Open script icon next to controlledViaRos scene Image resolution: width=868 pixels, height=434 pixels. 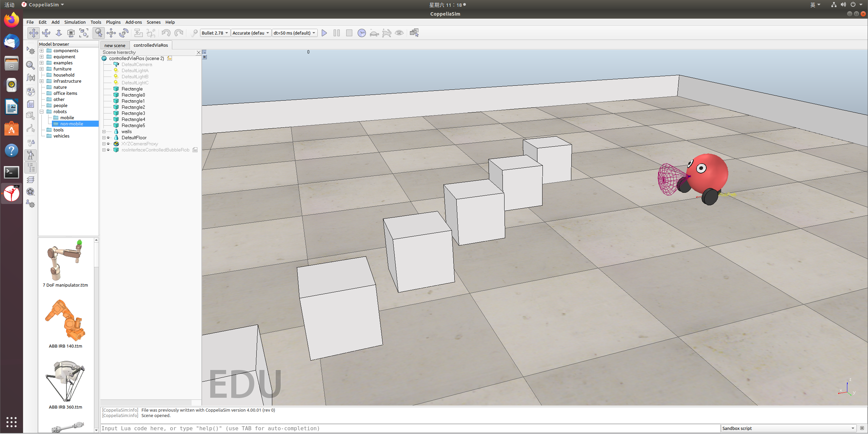[170, 59]
